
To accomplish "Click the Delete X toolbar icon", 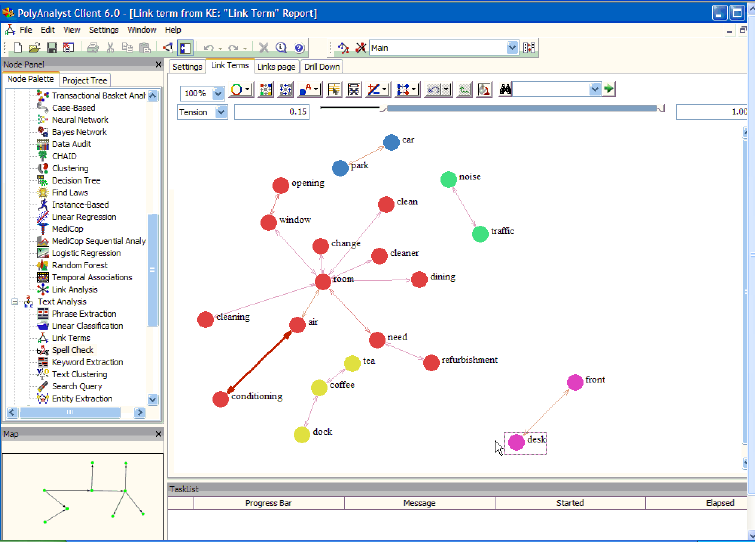I will (264, 47).
